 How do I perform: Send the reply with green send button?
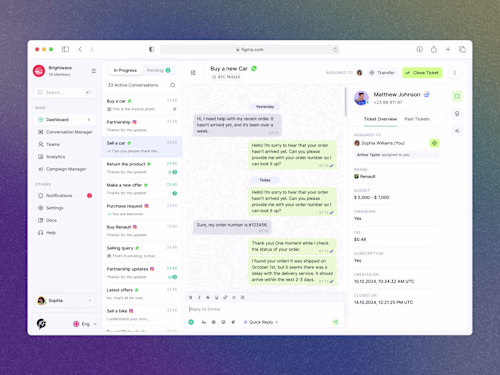click(x=335, y=322)
